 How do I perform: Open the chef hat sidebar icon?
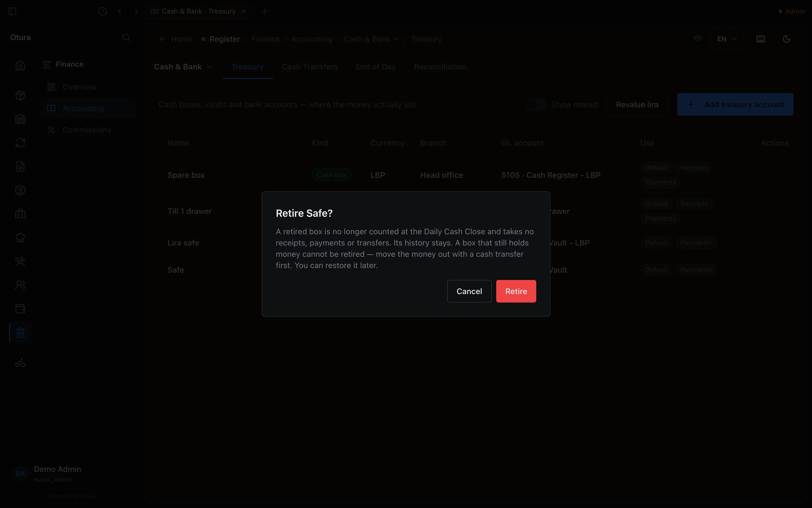pyautogui.click(x=20, y=238)
